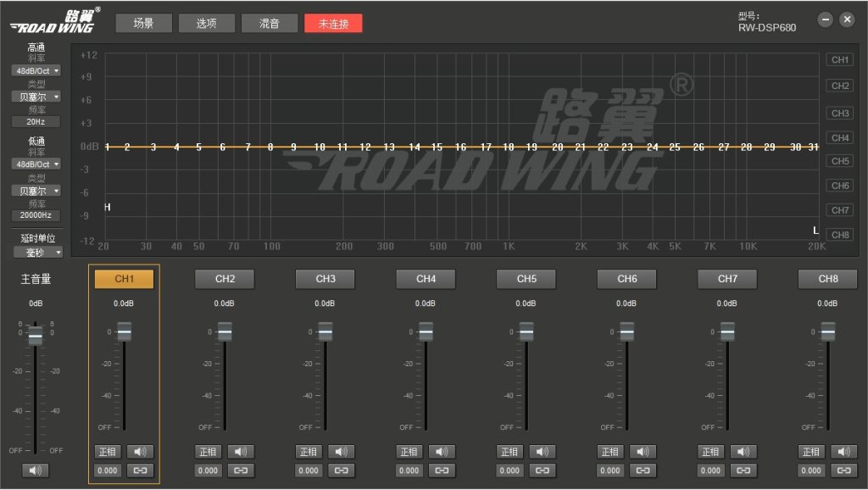Select the CH1 channel tab

(x=124, y=279)
